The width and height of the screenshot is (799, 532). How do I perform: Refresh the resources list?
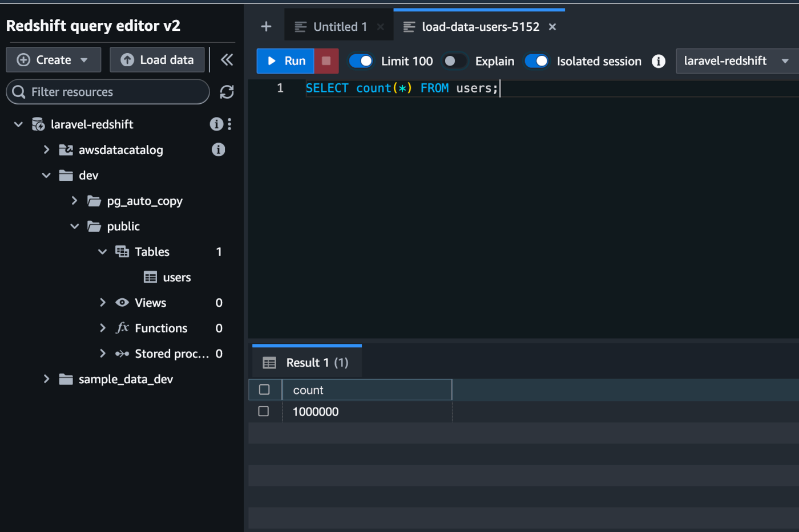[227, 92]
